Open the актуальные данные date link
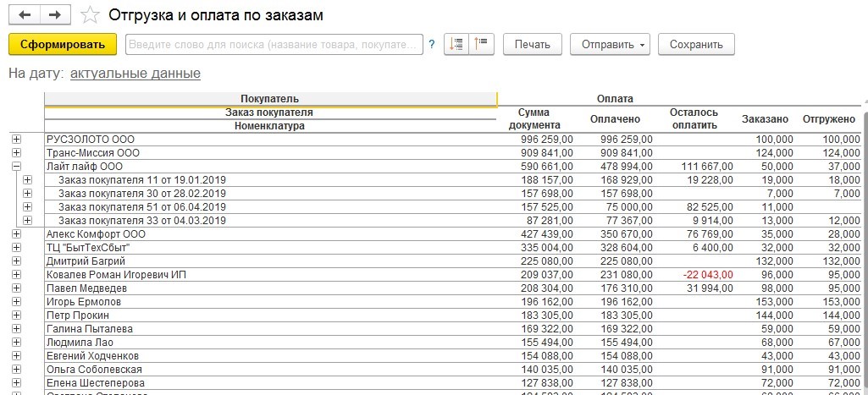Image resolution: width=868 pixels, height=395 pixels. pyautogui.click(x=135, y=74)
